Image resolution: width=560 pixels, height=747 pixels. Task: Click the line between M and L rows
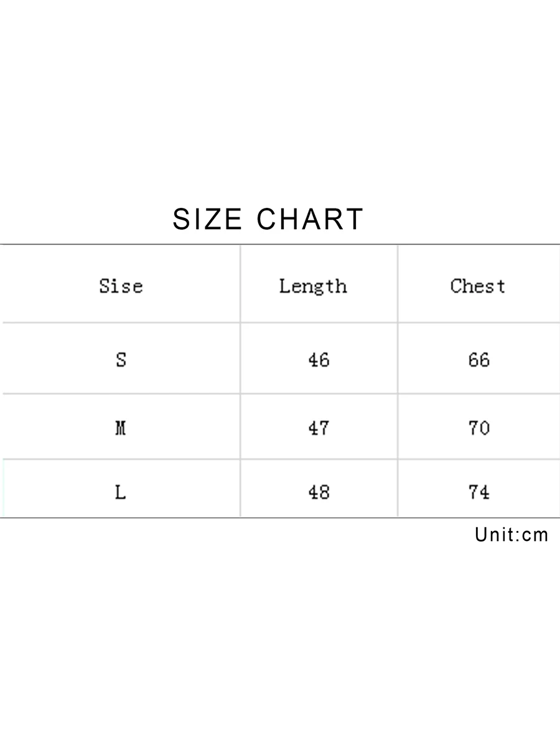(280, 459)
